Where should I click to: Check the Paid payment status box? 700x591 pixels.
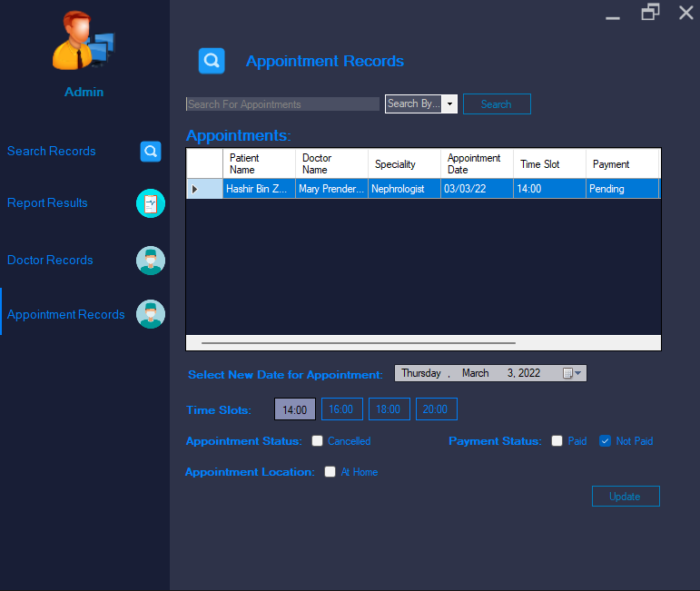(557, 441)
